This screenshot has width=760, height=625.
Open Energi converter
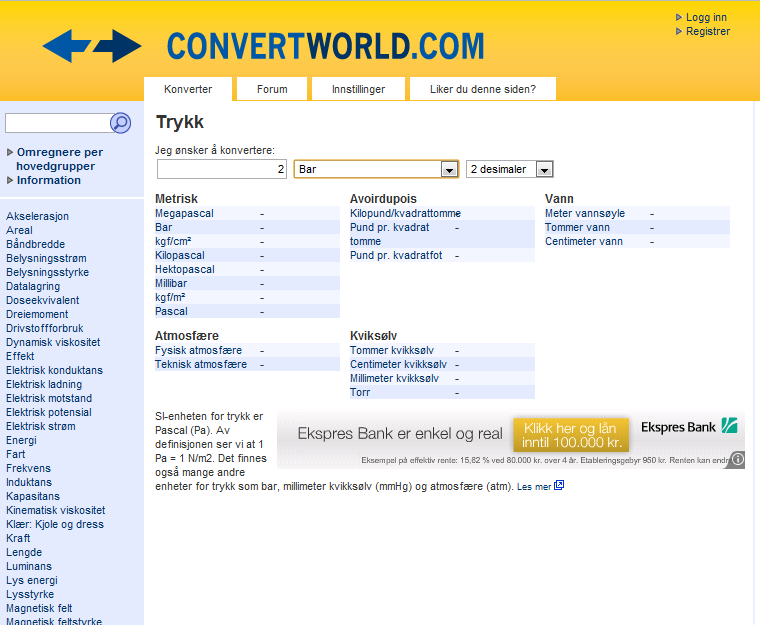21,441
